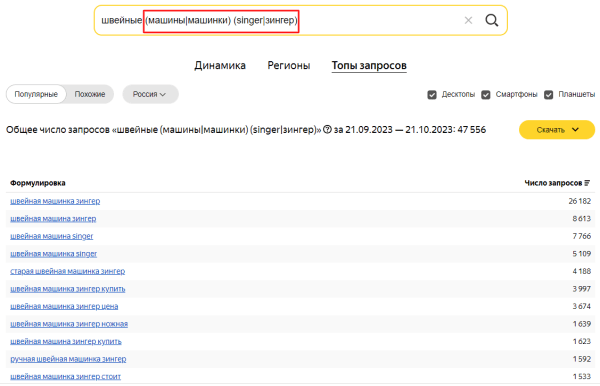Open link швейная машинка зингер стоит
This screenshot has width=600, height=386.
65,376
